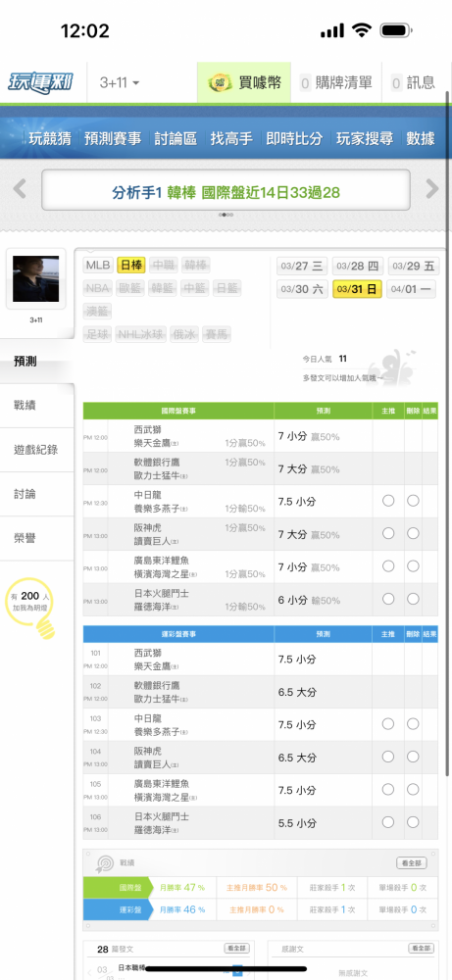Image resolution: width=452 pixels, height=980 pixels.
Task: Select 主推 radio for 運彩盤 game 105
Action: [388, 789]
